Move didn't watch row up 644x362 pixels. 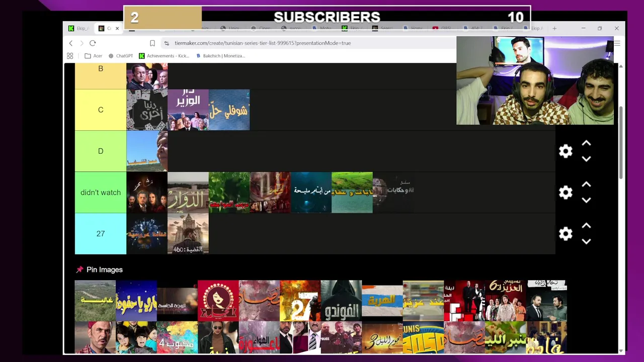pyautogui.click(x=586, y=185)
